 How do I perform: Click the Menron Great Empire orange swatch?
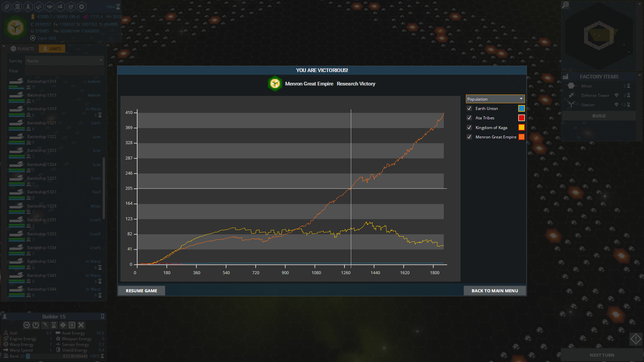(522, 137)
